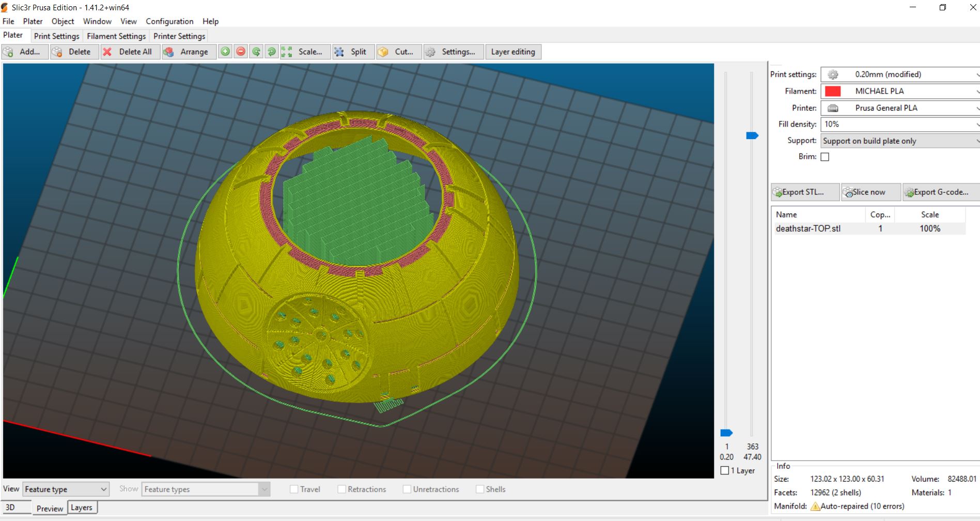Open the Configuration menu

(x=169, y=21)
